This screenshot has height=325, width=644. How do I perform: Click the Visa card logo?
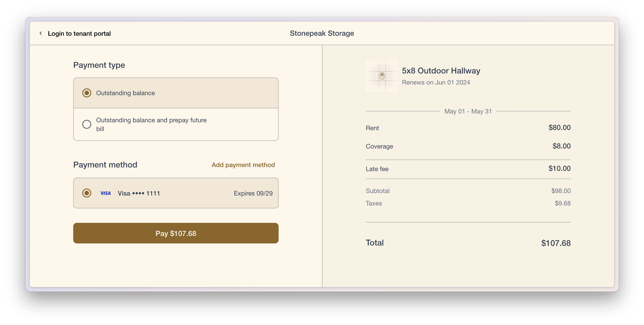pyautogui.click(x=105, y=193)
